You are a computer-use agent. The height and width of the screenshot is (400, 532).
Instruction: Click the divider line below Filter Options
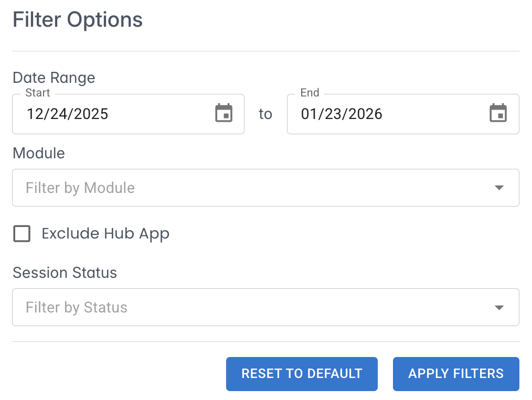pyautogui.click(x=265, y=51)
